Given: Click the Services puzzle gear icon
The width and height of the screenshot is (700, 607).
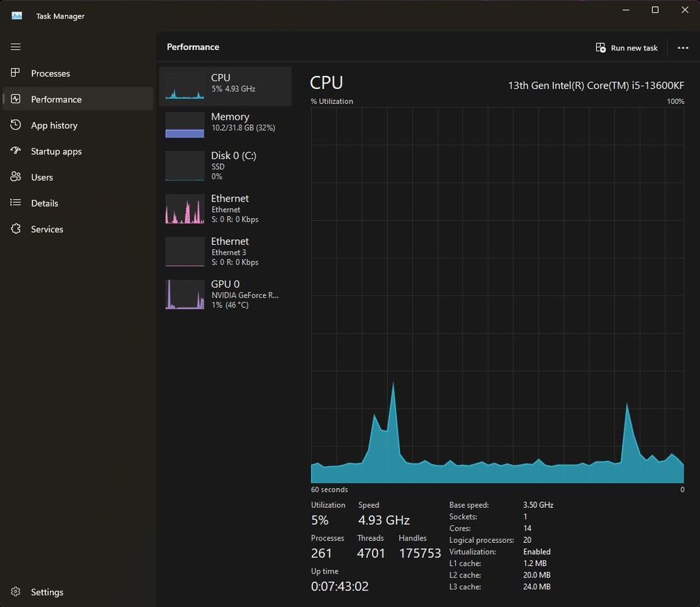Looking at the screenshot, I should 16,228.
